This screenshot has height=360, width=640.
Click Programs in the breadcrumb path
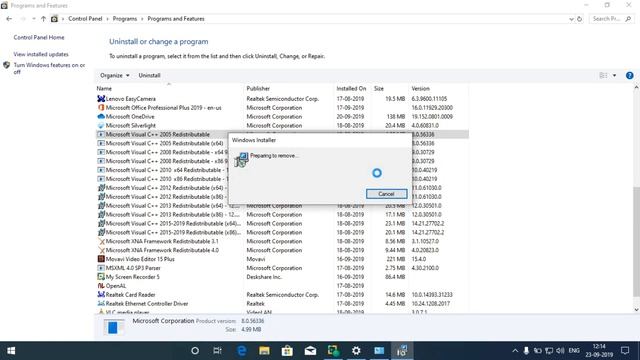click(125, 19)
